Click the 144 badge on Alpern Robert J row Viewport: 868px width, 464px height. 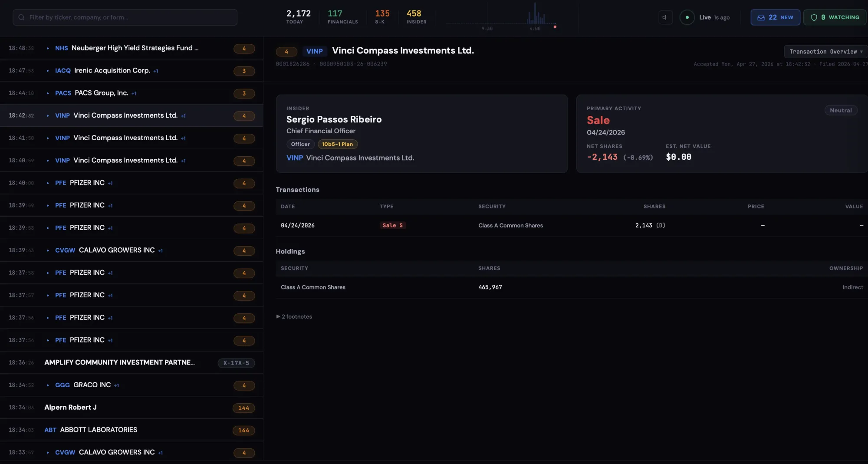click(x=243, y=408)
